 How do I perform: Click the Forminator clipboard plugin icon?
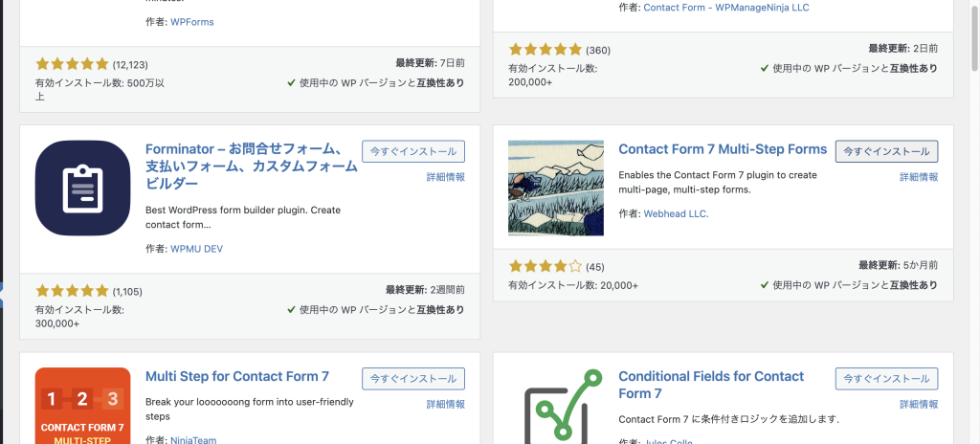click(x=82, y=189)
